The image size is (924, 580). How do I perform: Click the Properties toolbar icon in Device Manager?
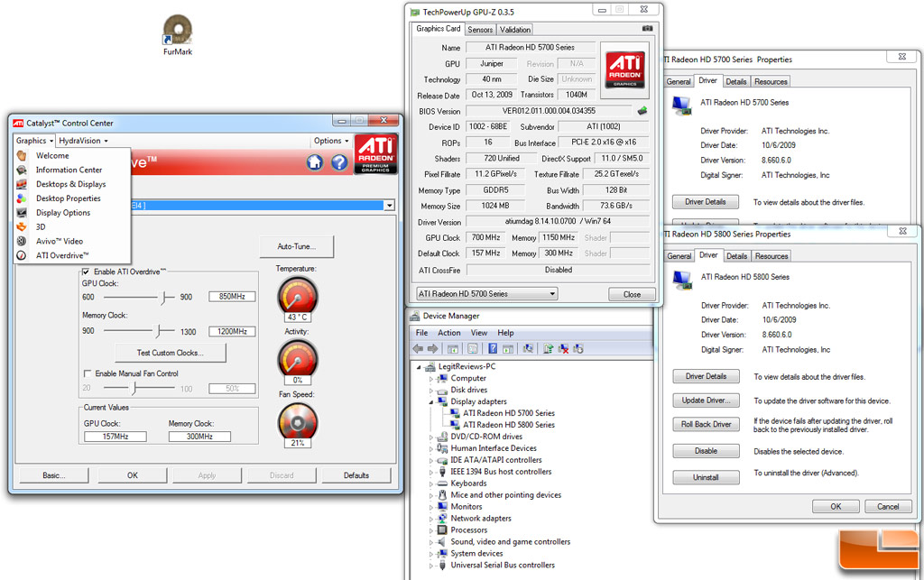pyautogui.click(x=473, y=348)
